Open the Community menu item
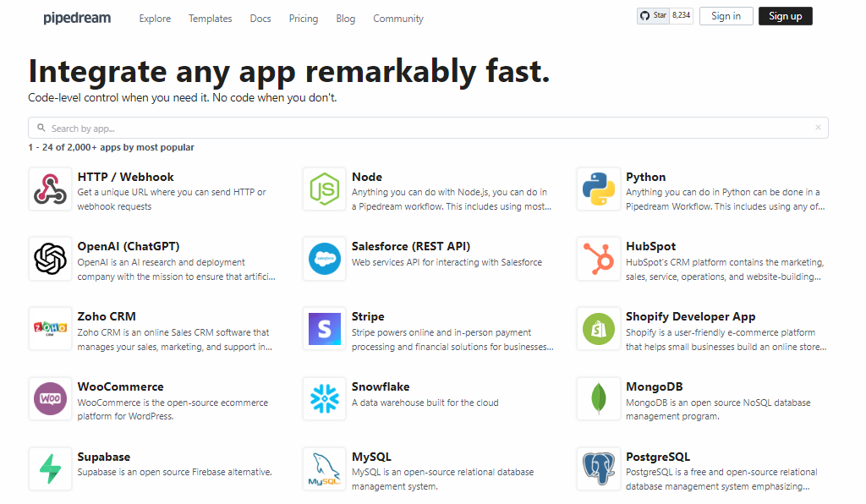 pyautogui.click(x=398, y=19)
